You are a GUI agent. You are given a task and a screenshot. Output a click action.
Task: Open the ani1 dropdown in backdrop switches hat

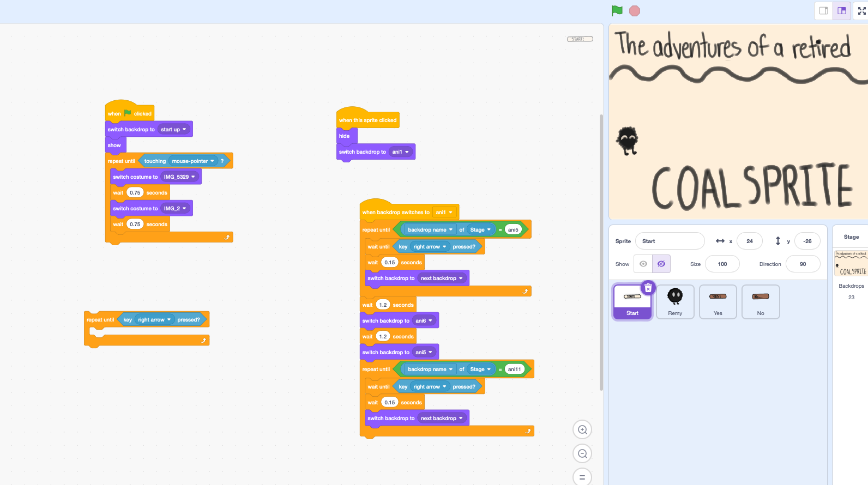[x=444, y=212]
